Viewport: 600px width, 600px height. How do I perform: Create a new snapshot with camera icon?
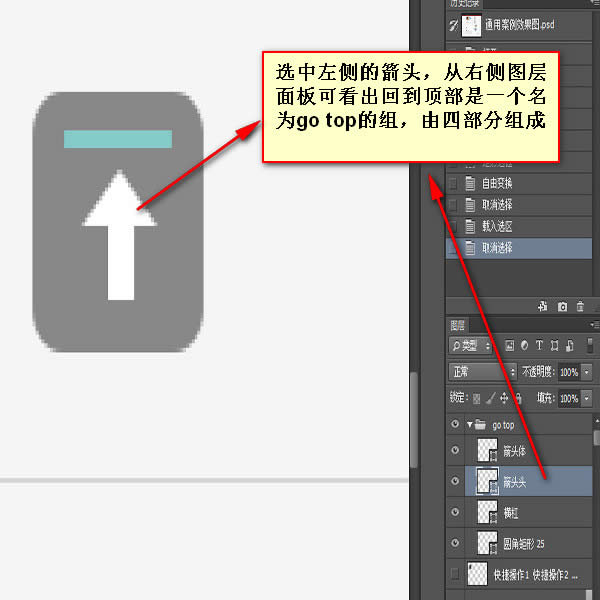point(562,306)
